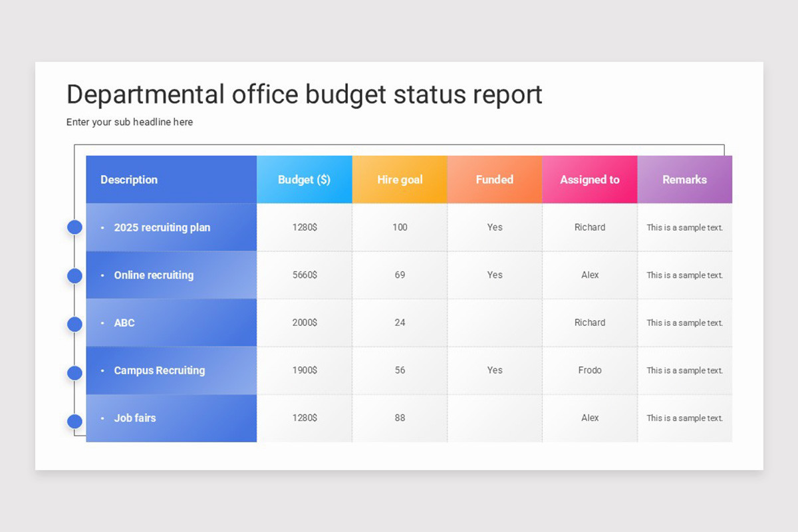The height and width of the screenshot is (532, 798).
Task: Toggle the empty Funded cell in ABC row
Action: tap(495, 323)
